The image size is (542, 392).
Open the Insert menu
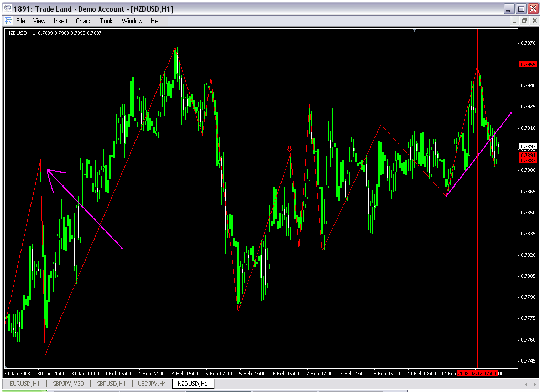(x=60, y=21)
